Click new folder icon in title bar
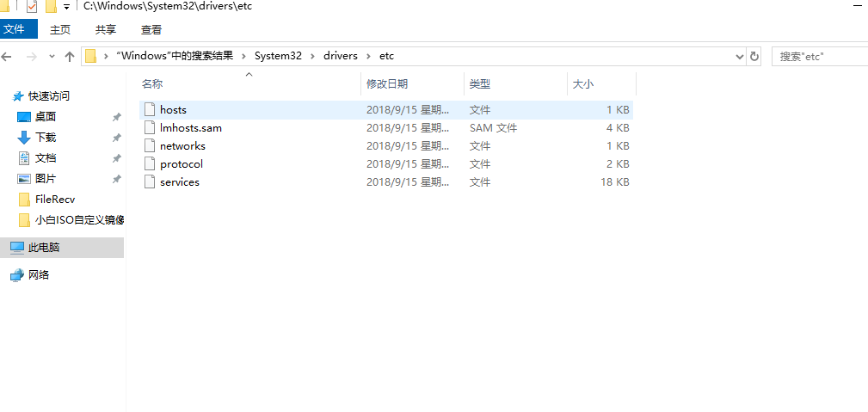868x412 pixels. [51, 7]
